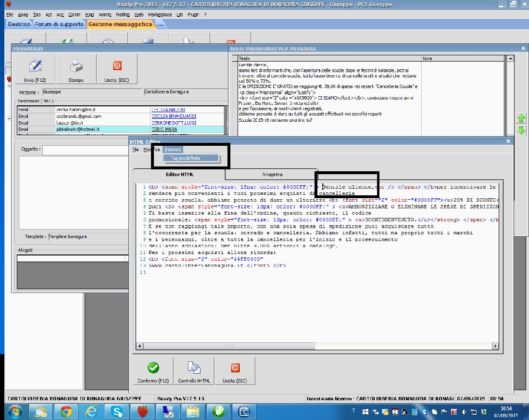529x420 pixels.
Task: Open the Mailing menu in the main menu bar
Action: 123,15
